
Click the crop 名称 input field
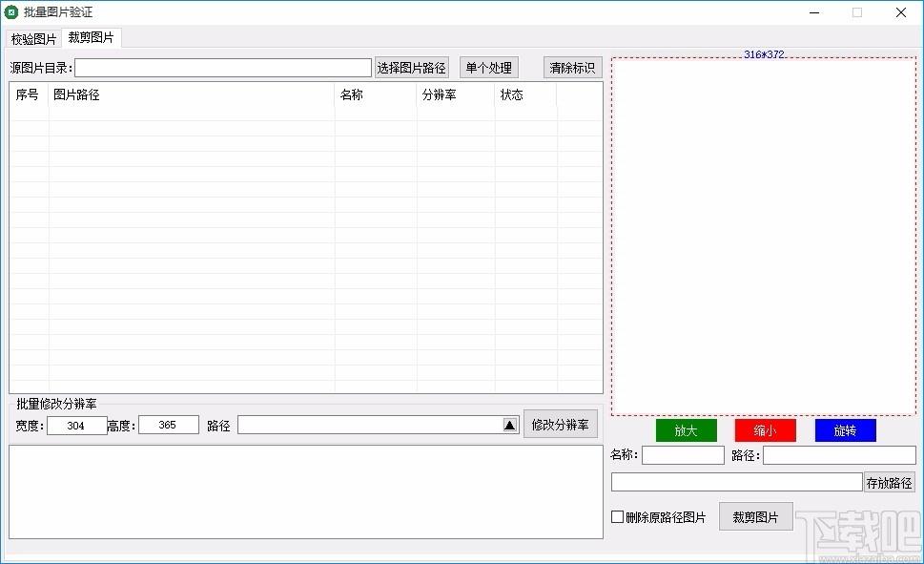[x=683, y=455]
